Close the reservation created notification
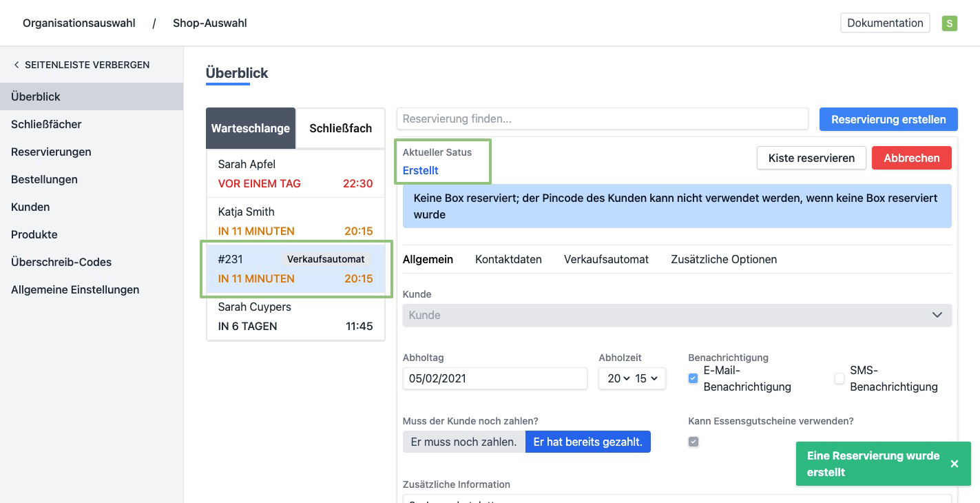 pos(954,464)
